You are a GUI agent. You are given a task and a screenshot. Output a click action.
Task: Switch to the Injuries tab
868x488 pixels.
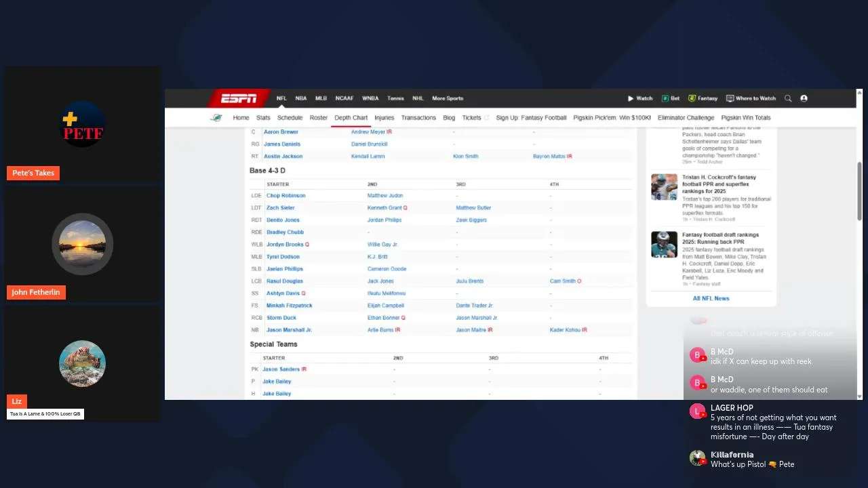coord(384,118)
